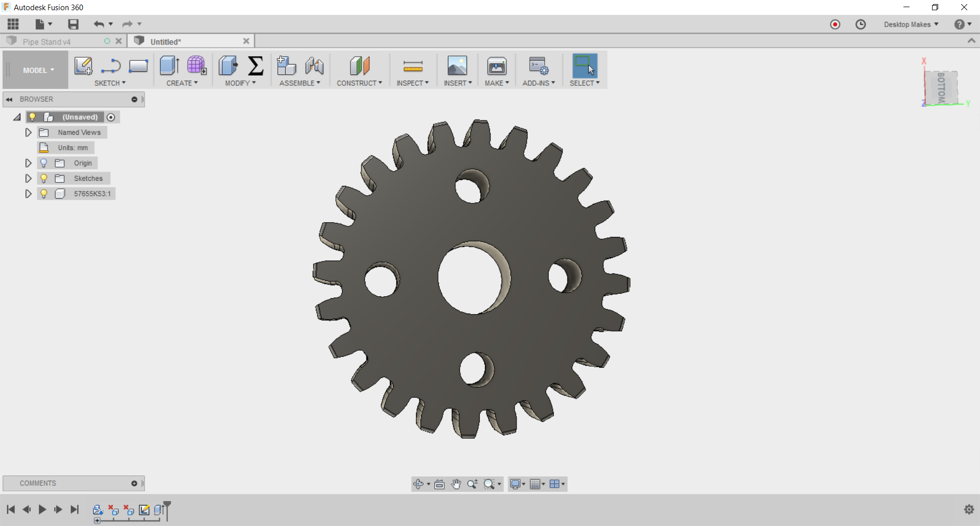Image resolution: width=980 pixels, height=526 pixels.
Task: Expand the Named Views tree item
Action: 28,132
